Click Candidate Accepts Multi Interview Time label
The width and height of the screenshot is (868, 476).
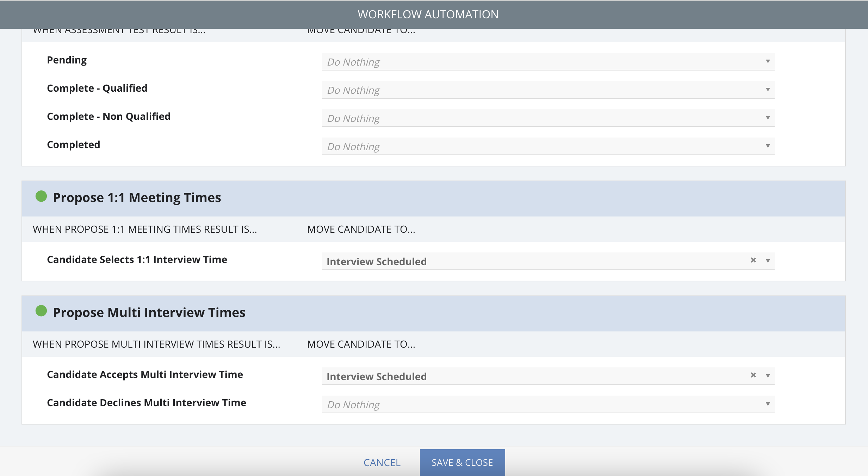(x=145, y=374)
